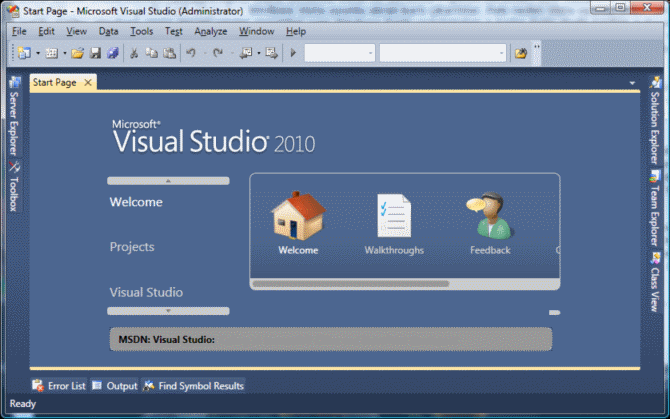The width and height of the screenshot is (670, 419).
Task: Click the Redo arrow icon
Action: click(218, 53)
